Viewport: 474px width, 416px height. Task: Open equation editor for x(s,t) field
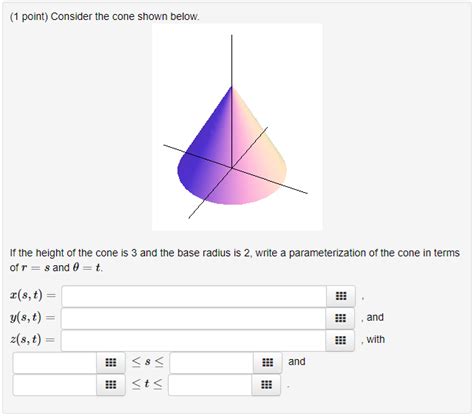(x=341, y=296)
